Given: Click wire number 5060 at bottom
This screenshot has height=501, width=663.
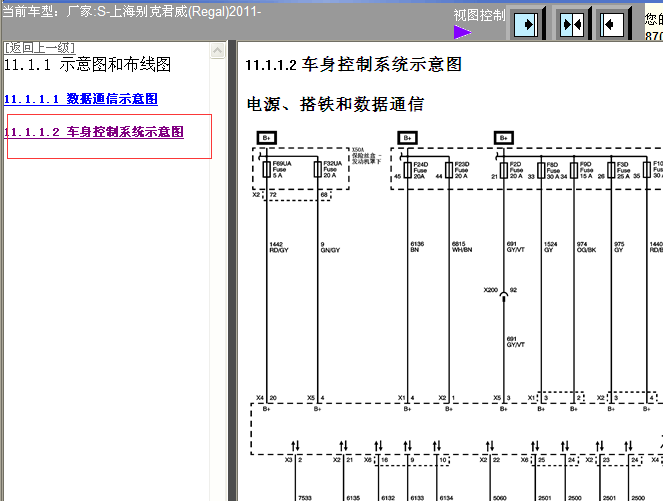Looking at the screenshot, I should tap(500, 498).
